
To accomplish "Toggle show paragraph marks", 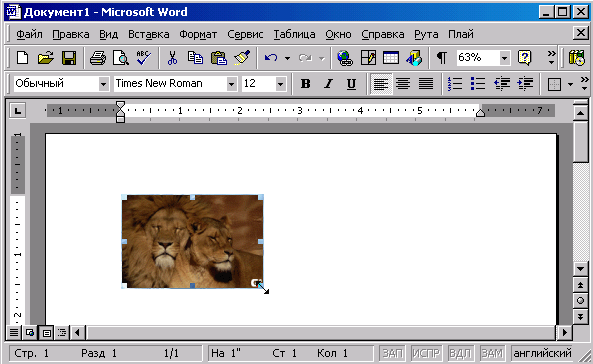I will tap(441, 58).
